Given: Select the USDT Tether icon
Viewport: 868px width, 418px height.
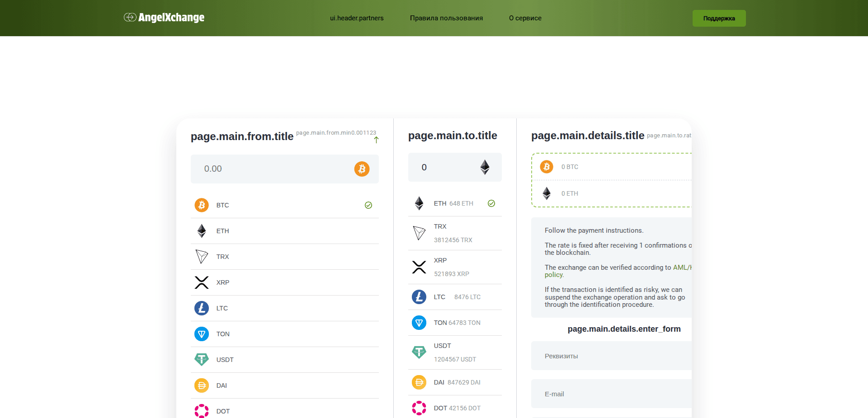Looking at the screenshot, I should tap(202, 359).
